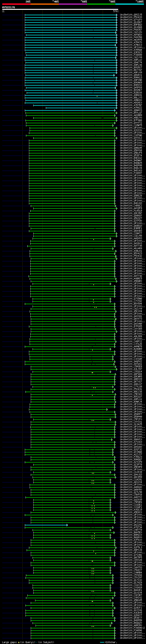
Task: Select the UniRef100_P34899 row label
Action: tap(131, 55)
